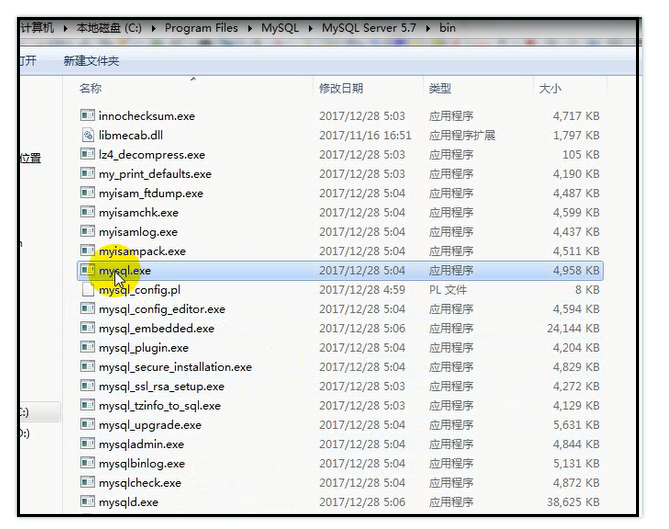This screenshot has height=529, width=669.
Task: Select file name mysql_secure_installation.exe
Action: pos(175,367)
